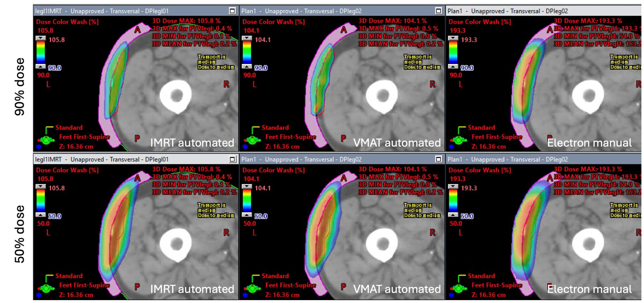The width and height of the screenshot is (644, 303).
Task: Click lower limit arrow beside 90.0 in top-left view
Action: tap(41, 67)
